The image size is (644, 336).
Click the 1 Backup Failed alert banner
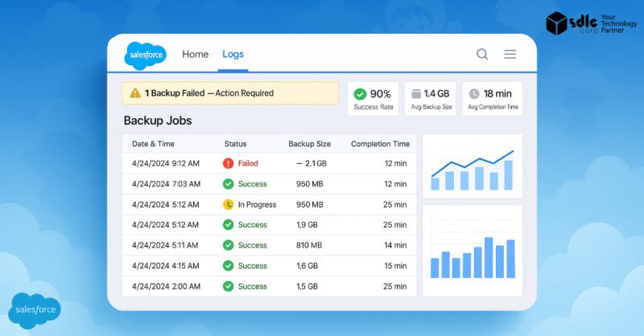tap(230, 93)
